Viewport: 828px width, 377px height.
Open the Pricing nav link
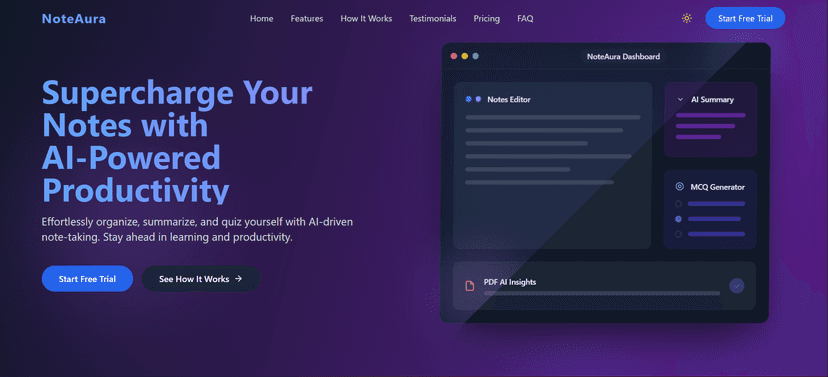point(486,18)
